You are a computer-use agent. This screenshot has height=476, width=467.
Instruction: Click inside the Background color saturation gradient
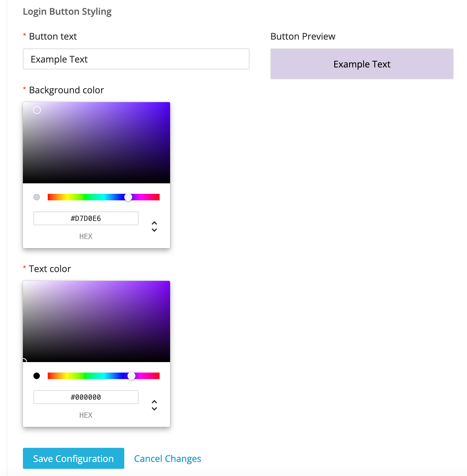tap(98, 144)
